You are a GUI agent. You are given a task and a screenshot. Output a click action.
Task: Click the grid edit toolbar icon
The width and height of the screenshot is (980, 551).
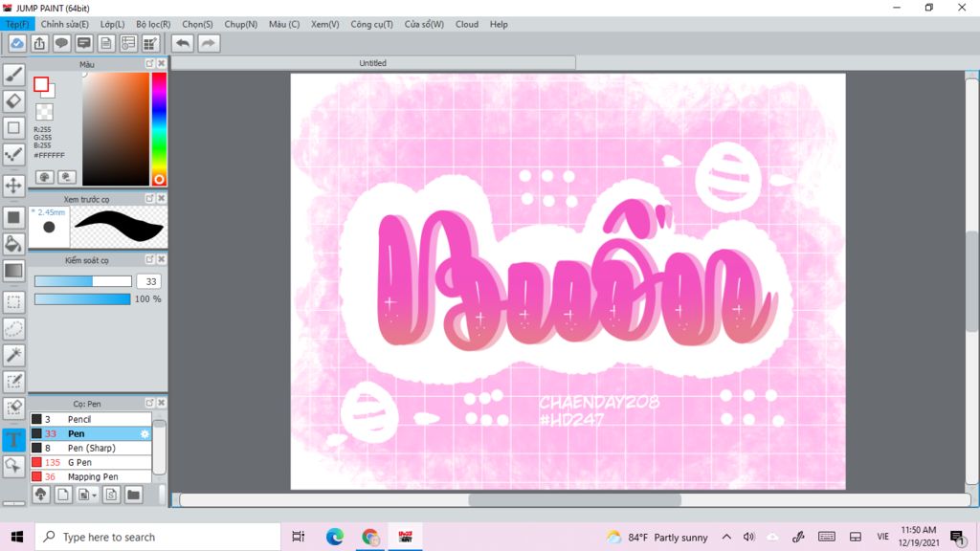pyautogui.click(x=150, y=43)
